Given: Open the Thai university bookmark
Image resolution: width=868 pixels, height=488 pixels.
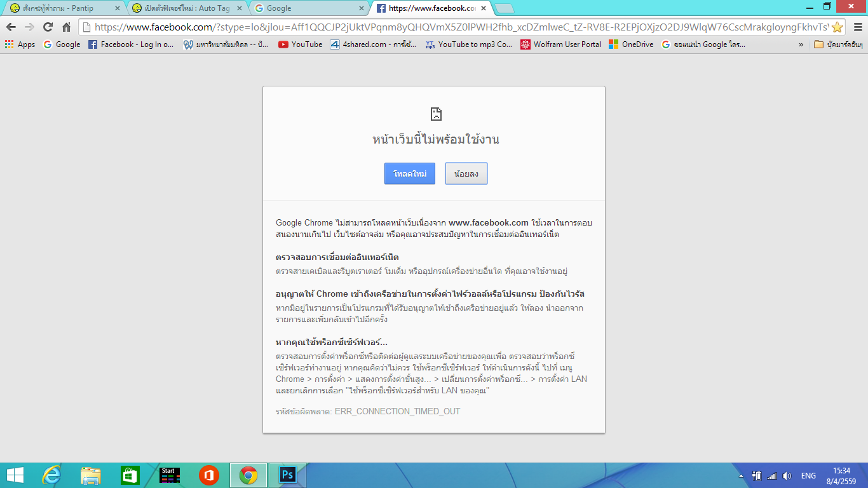Looking at the screenshot, I should 226,44.
